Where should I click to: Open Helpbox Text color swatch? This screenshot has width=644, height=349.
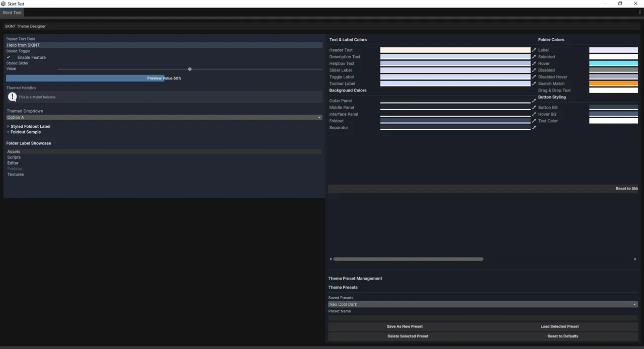pyautogui.click(x=455, y=63)
